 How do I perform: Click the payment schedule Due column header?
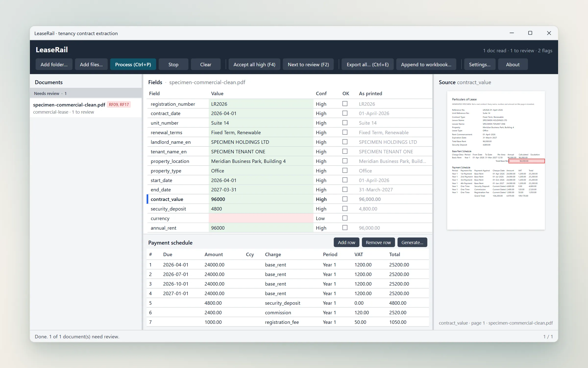[168, 254]
